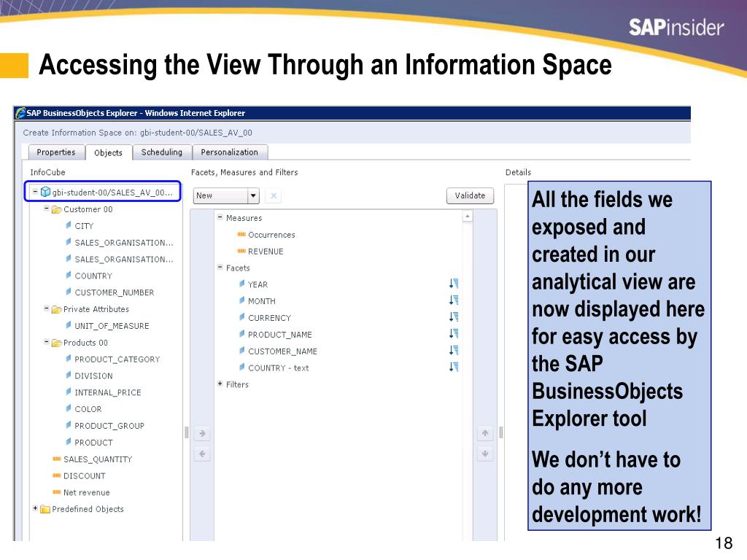This screenshot has height=560, width=747.
Task: Click the sort icon for MONTH facet
Action: coord(454,300)
